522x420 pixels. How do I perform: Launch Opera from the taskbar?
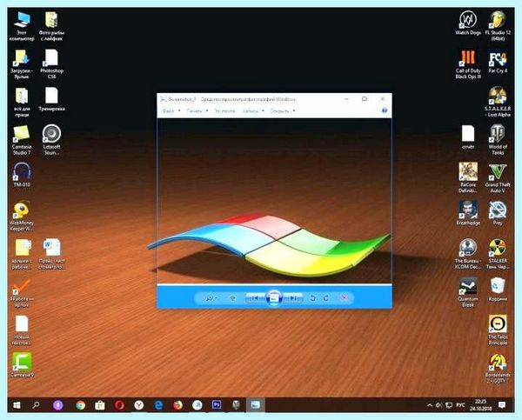coord(119,405)
